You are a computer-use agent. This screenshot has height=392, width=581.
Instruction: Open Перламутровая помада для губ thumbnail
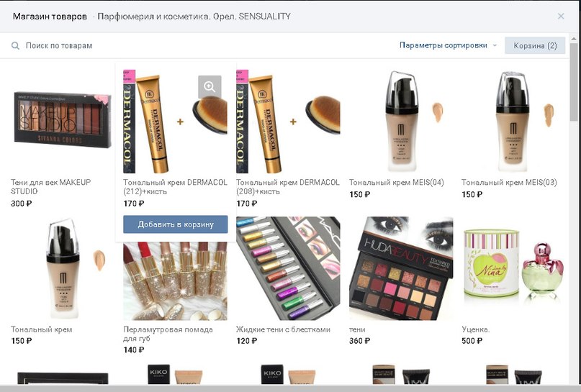click(175, 281)
